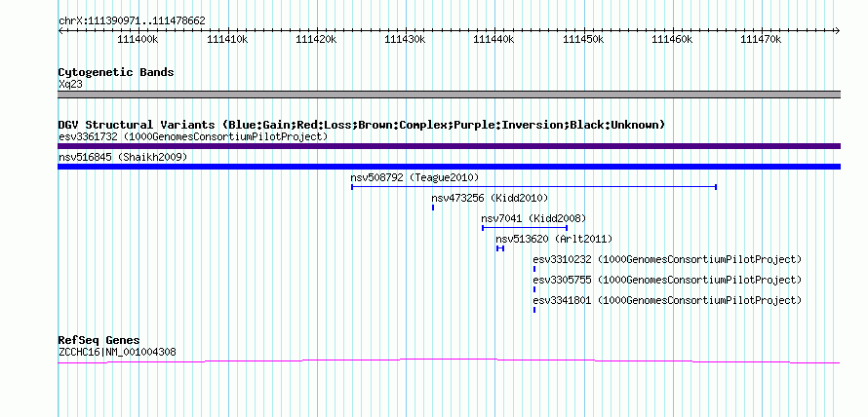Click the DGV Structural Variants track title

click(x=362, y=125)
